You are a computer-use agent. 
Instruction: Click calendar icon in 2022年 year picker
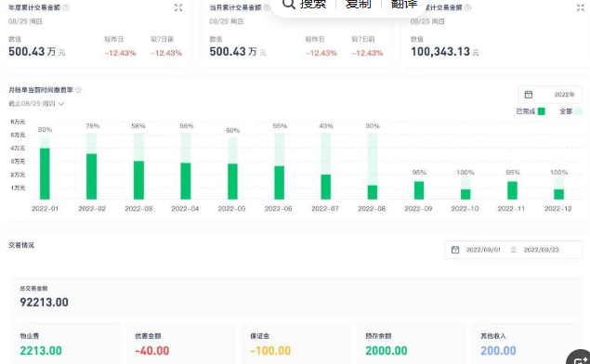click(x=529, y=95)
